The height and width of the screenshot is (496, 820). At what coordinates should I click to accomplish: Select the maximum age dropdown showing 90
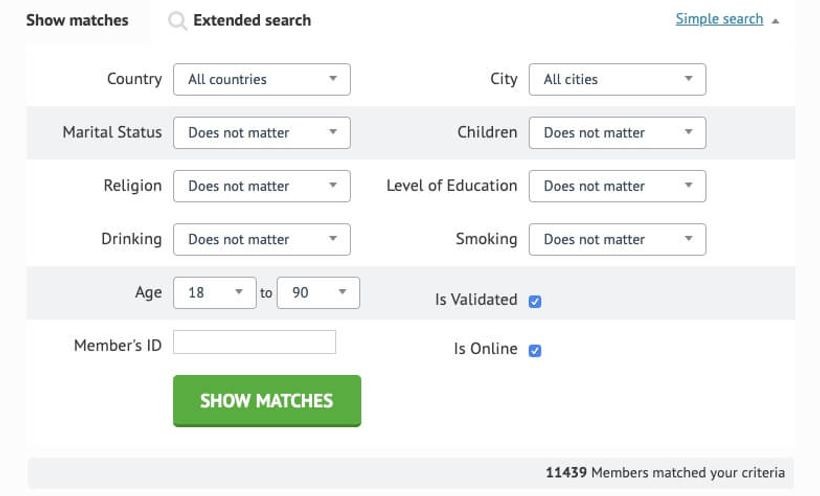coord(318,293)
